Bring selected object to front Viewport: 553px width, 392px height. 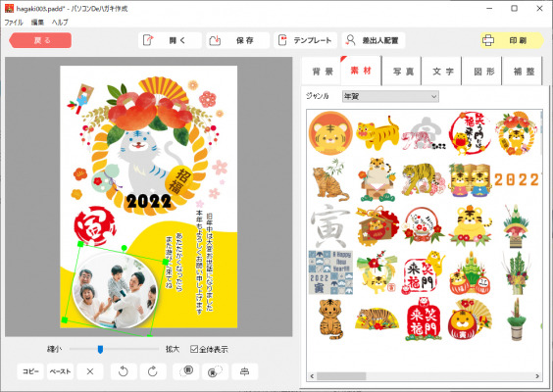pyautogui.click(x=186, y=371)
